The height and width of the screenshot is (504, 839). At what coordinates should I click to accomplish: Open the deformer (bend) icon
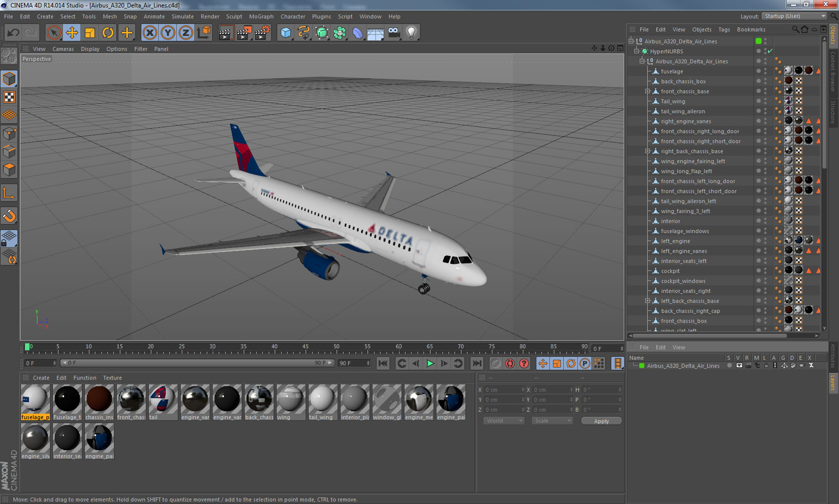tap(358, 33)
